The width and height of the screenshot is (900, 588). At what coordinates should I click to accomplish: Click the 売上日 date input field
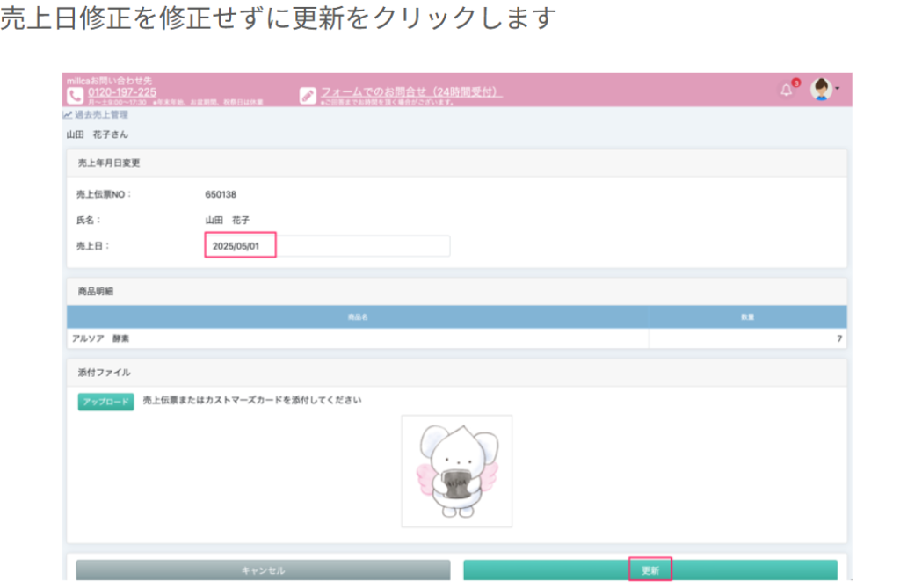point(327,246)
